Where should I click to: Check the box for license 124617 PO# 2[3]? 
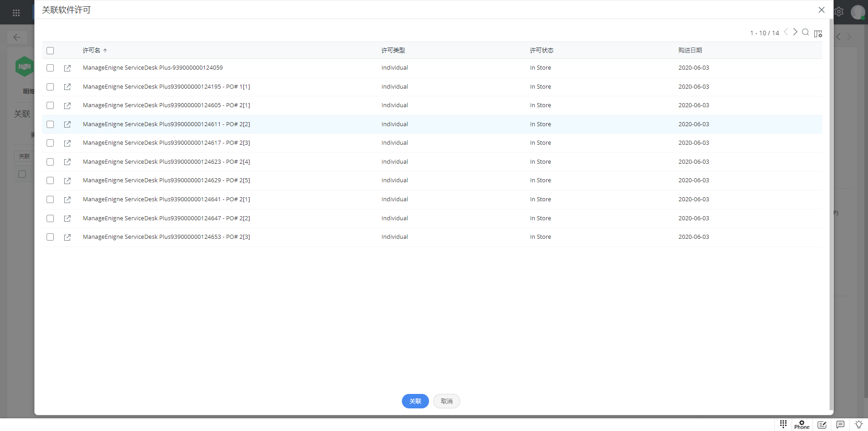point(50,143)
